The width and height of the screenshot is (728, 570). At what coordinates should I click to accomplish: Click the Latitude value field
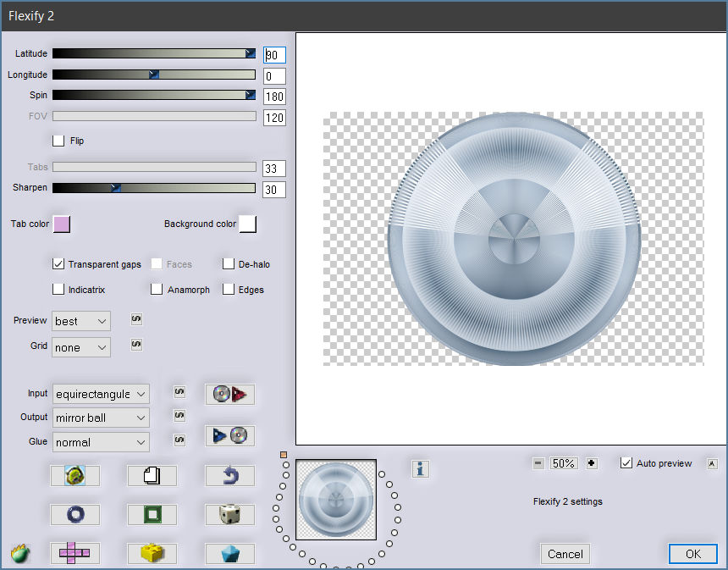point(274,55)
